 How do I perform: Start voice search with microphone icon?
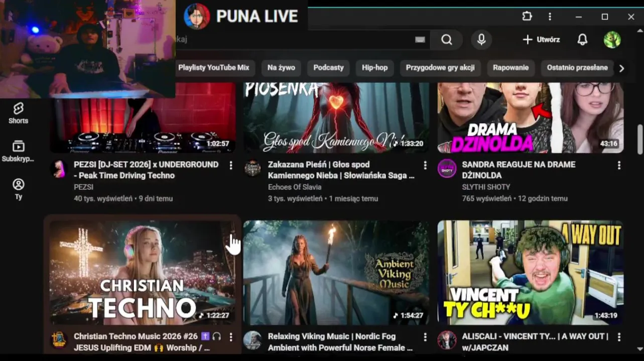point(481,40)
